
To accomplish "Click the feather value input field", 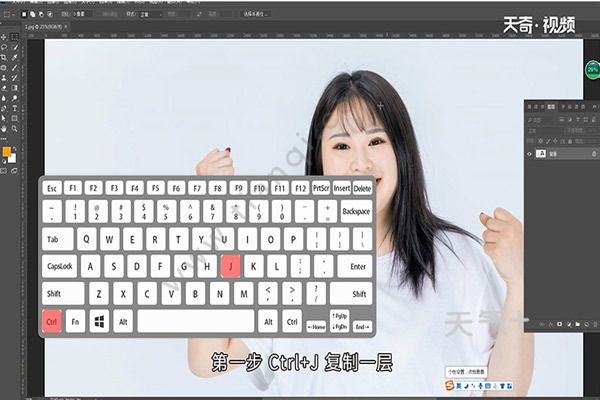I will [83, 14].
